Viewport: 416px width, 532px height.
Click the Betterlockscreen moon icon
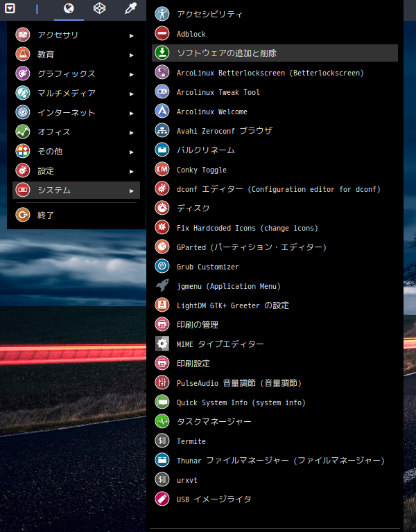(x=162, y=72)
